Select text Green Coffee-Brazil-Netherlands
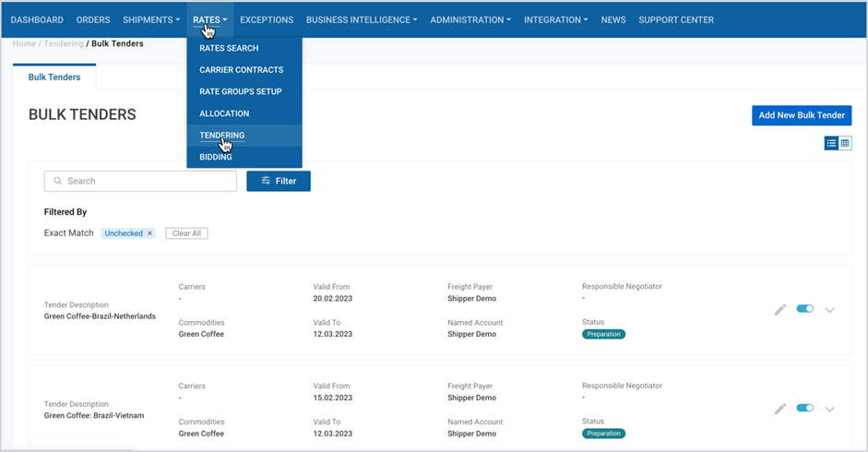This screenshot has height=452, width=868. 100,316
